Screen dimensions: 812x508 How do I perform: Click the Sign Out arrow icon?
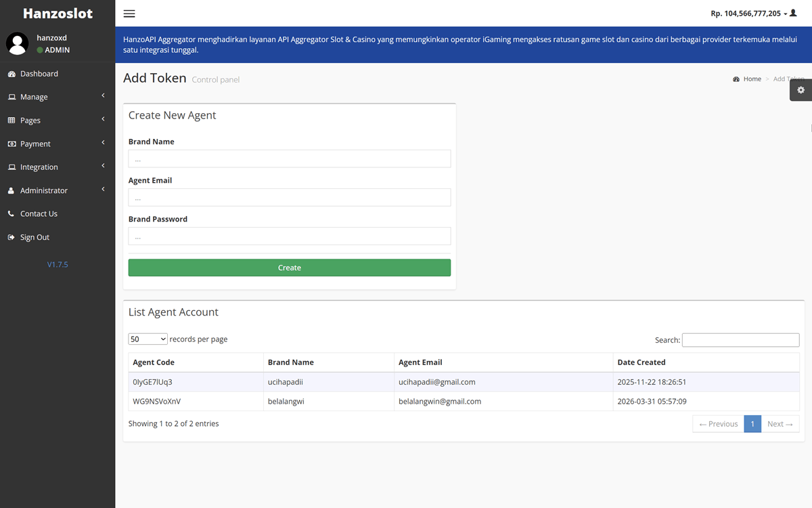coord(11,238)
